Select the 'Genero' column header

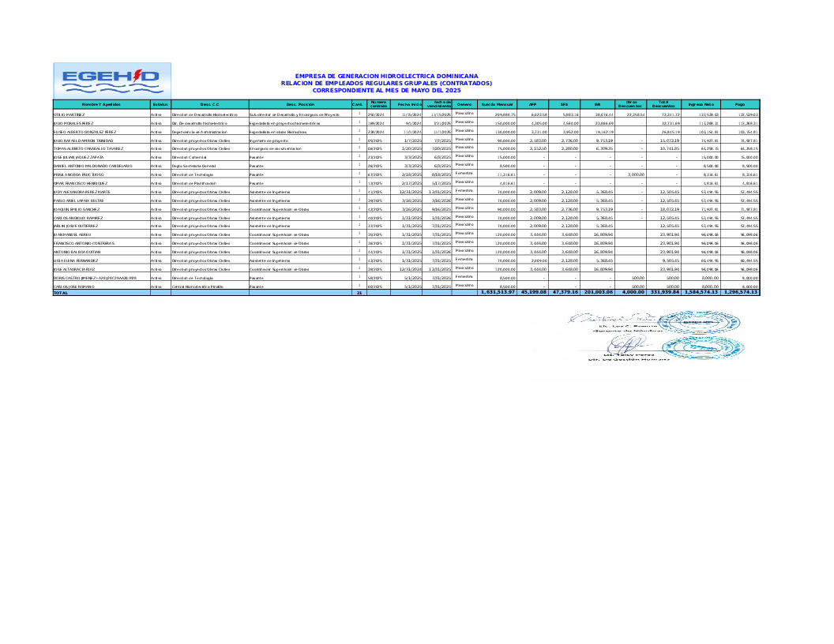point(464,104)
